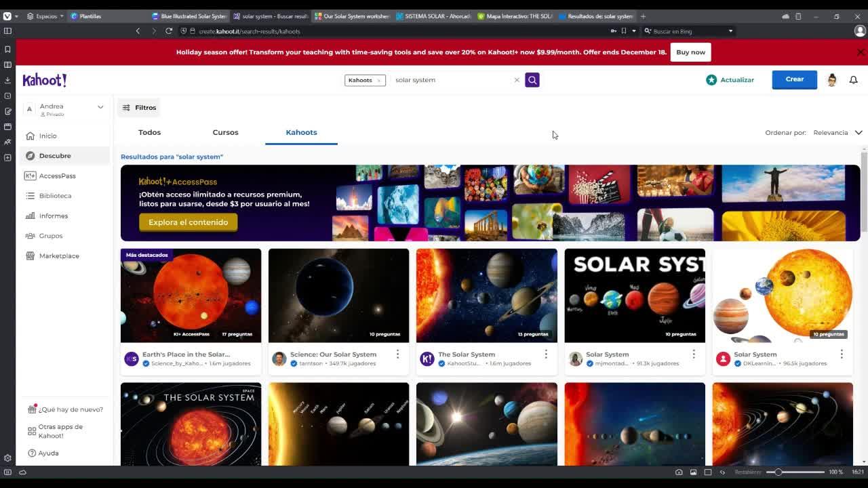
Task: Click the Actualizar upgrade link
Action: coord(730,80)
